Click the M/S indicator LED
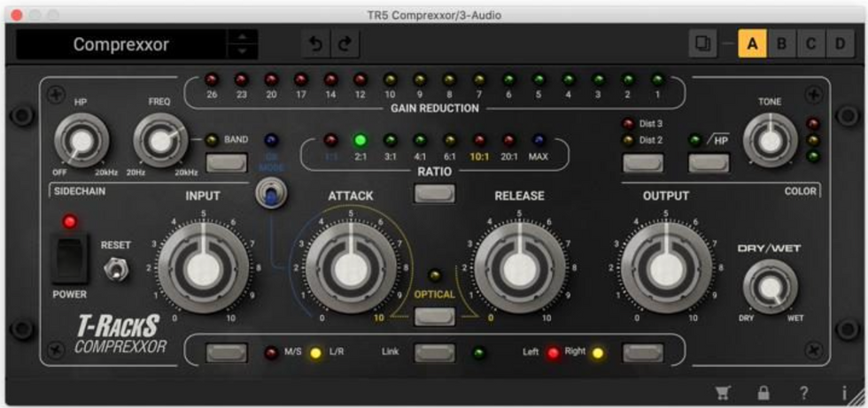The image size is (868, 408). [x=271, y=353]
